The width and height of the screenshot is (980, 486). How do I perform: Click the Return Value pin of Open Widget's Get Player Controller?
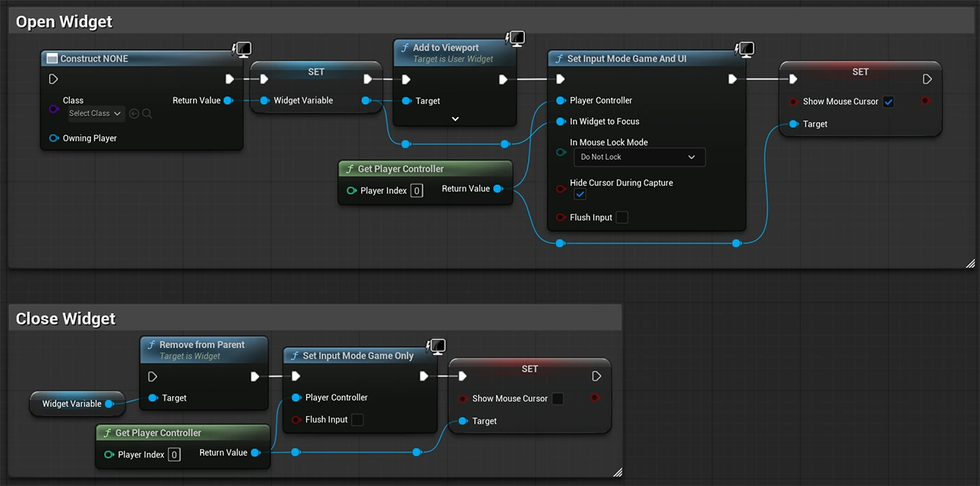pyautogui.click(x=498, y=188)
